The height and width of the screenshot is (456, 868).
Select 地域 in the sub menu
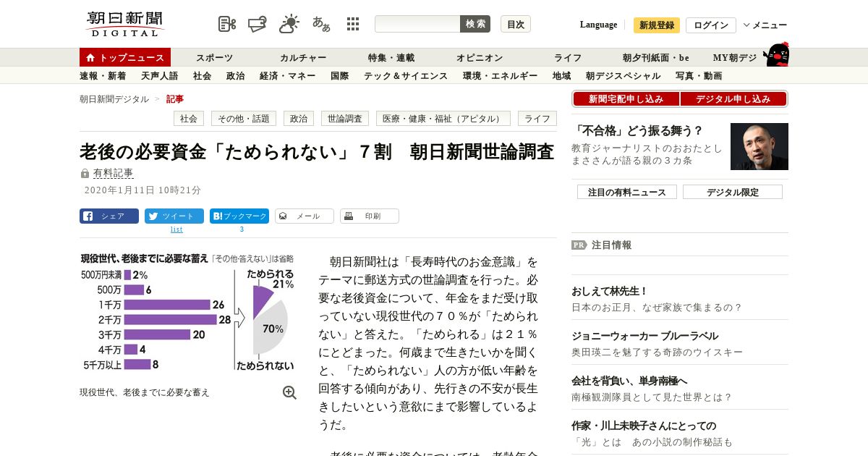(562, 75)
